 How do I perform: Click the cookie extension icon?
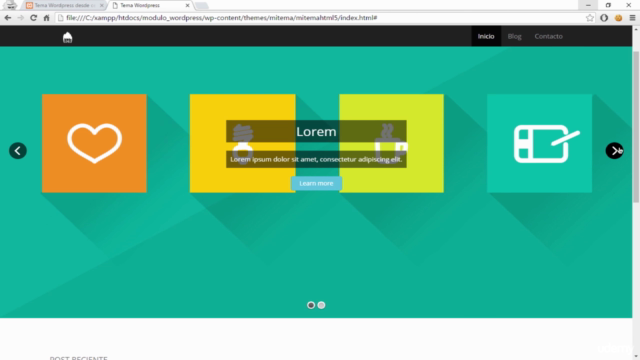coord(618,18)
